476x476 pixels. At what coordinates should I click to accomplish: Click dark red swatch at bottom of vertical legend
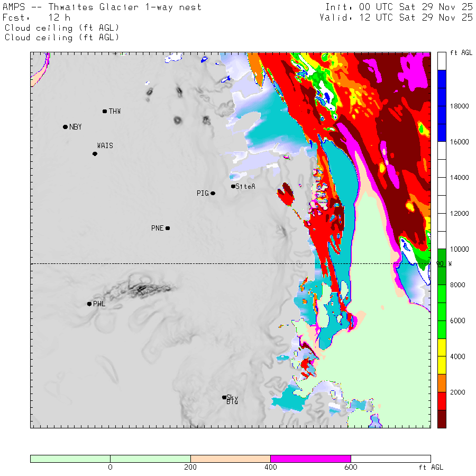[442, 418]
